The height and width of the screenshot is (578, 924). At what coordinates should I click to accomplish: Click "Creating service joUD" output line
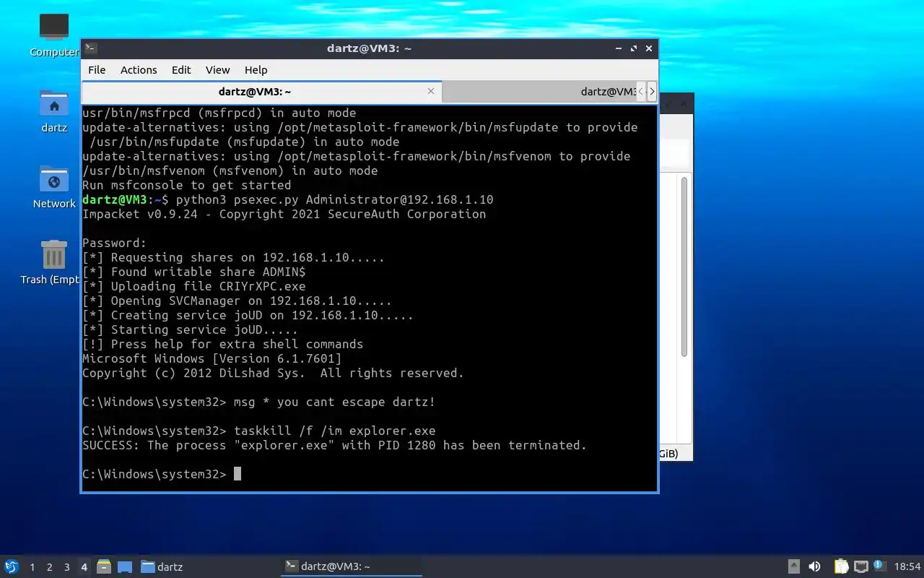pos(248,315)
